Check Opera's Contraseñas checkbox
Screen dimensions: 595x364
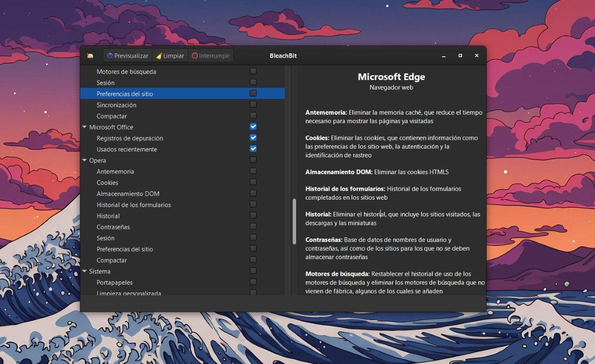click(253, 227)
